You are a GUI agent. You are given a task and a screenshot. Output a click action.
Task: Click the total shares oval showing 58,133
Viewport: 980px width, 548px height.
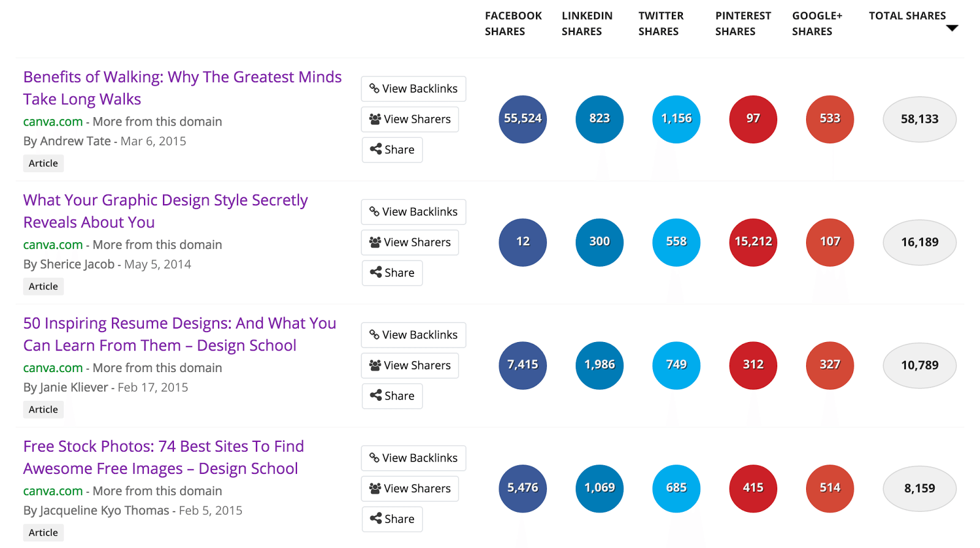(x=919, y=120)
